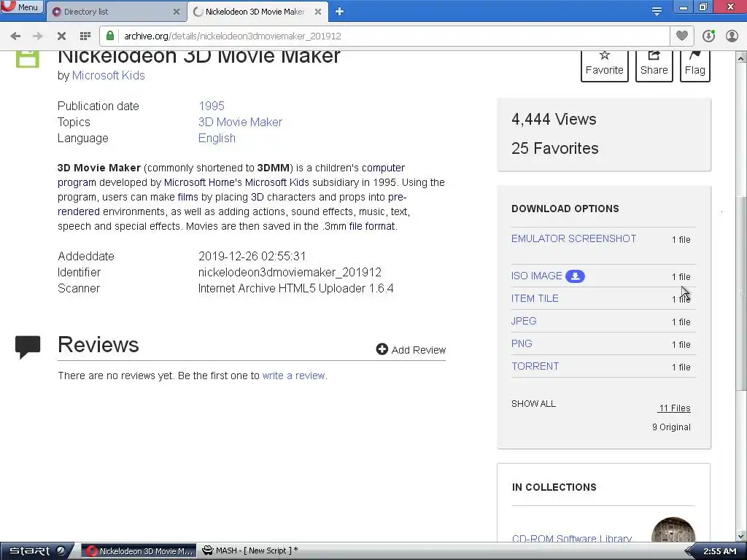Click the green floppy disk software icon
747x560 pixels.
click(x=28, y=59)
